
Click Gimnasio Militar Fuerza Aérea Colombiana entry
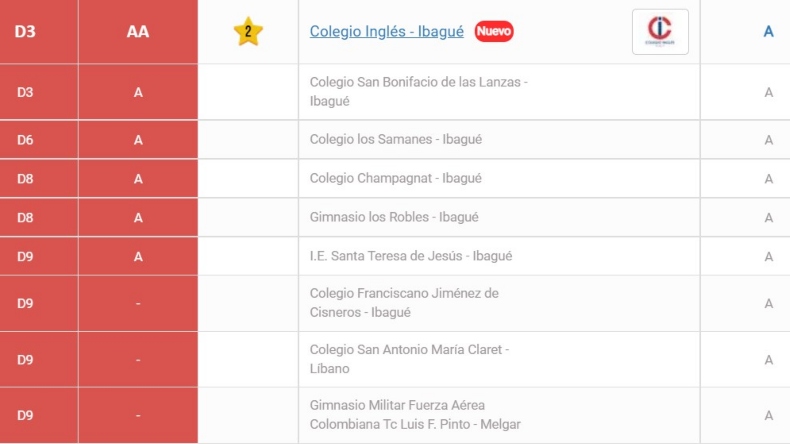click(x=415, y=415)
